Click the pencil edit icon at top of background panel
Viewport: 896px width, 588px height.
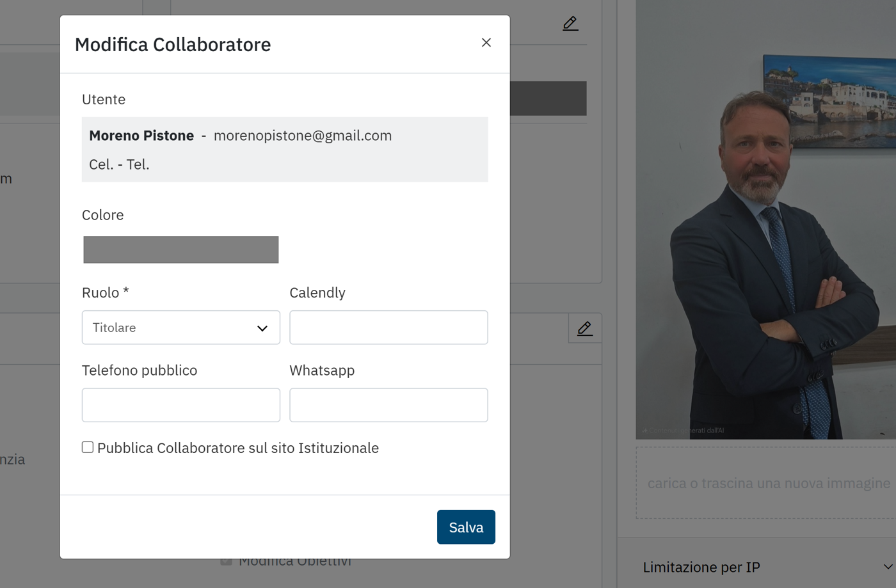pos(570,24)
